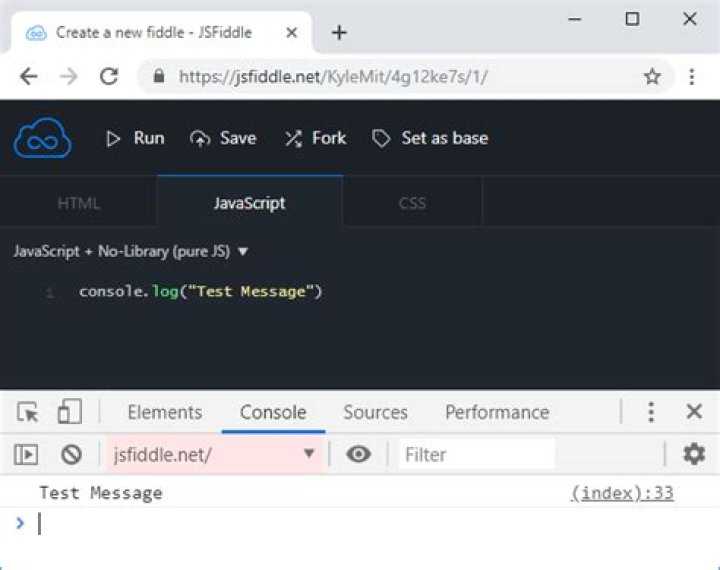Click the JSFiddle cloud logo
Screen dimensions: 720x570
42,138
